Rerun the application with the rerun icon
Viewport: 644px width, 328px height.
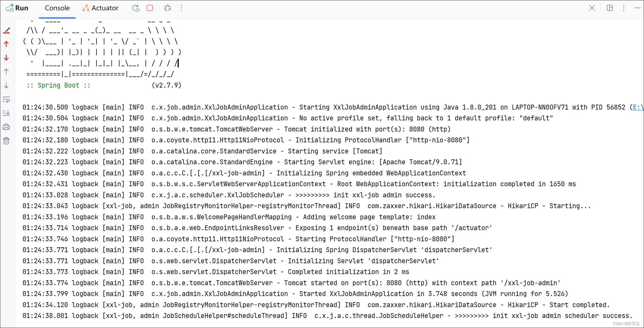136,8
